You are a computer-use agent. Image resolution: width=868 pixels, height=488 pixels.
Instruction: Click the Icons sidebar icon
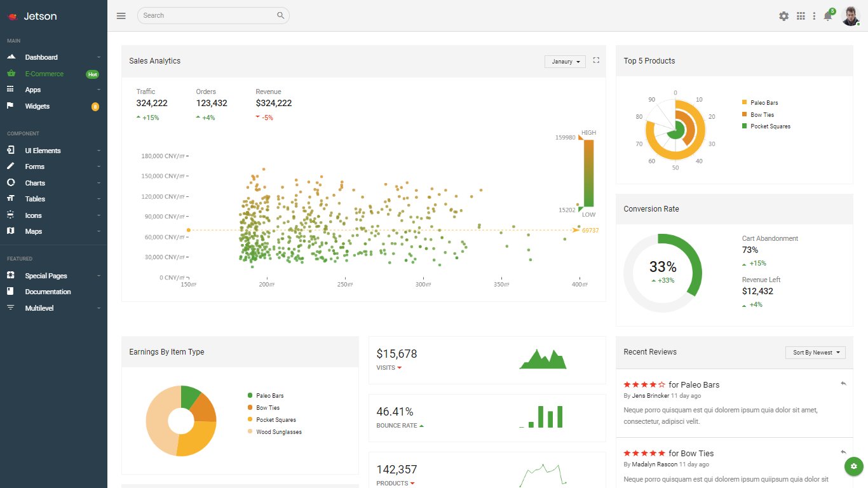coord(11,215)
